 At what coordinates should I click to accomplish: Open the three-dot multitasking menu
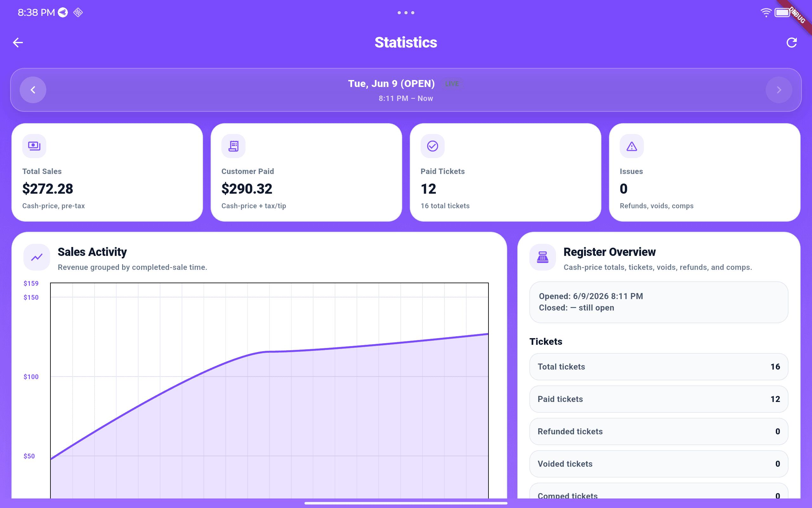click(406, 13)
